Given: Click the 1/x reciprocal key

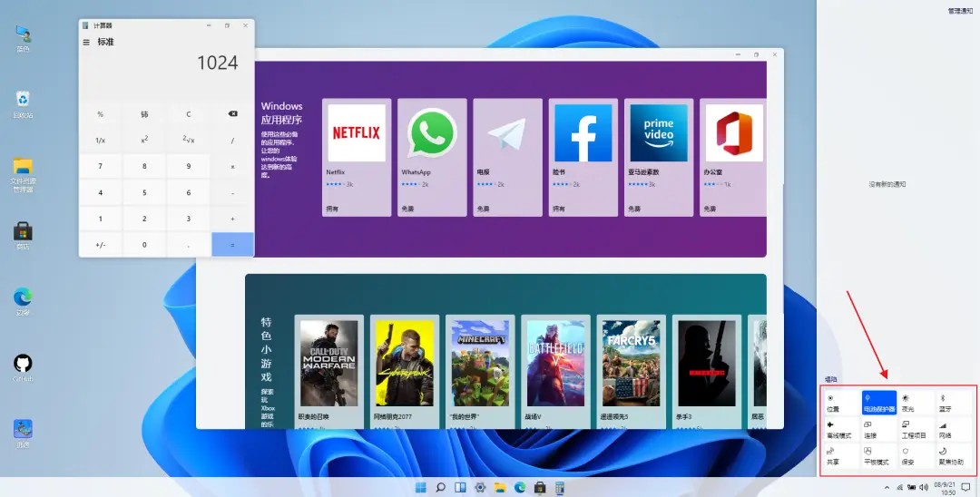Looking at the screenshot, I should click(x=100, y=141).
